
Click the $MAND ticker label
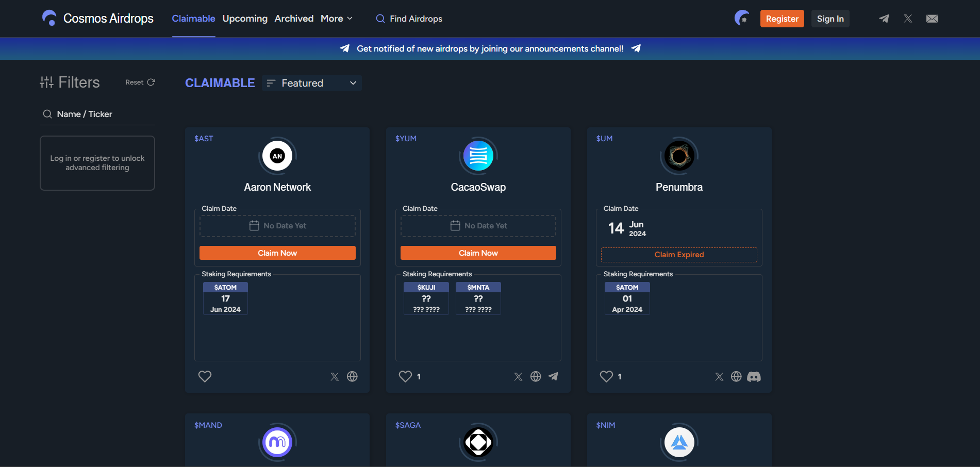click(x=208, y=425)
